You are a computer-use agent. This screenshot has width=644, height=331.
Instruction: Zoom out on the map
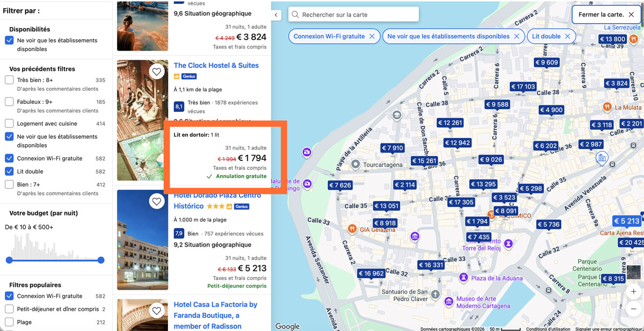634,309
